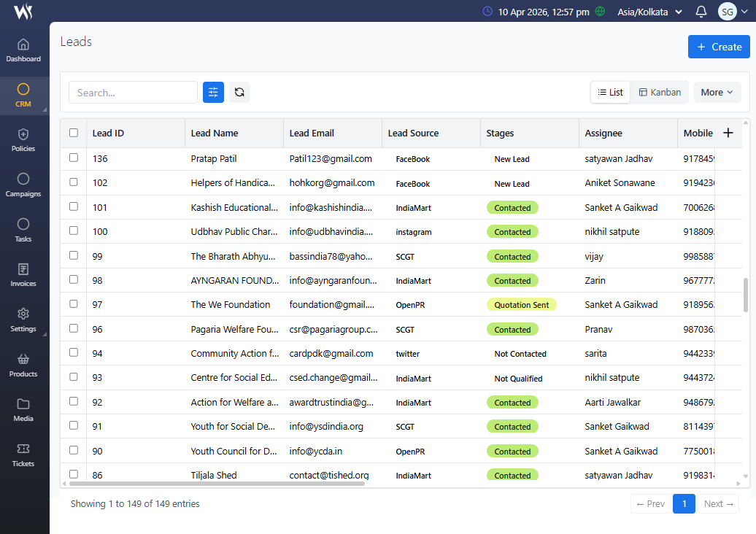Refresh the leads list
Viewport: 756px width, 534px height.
point(239,92)
